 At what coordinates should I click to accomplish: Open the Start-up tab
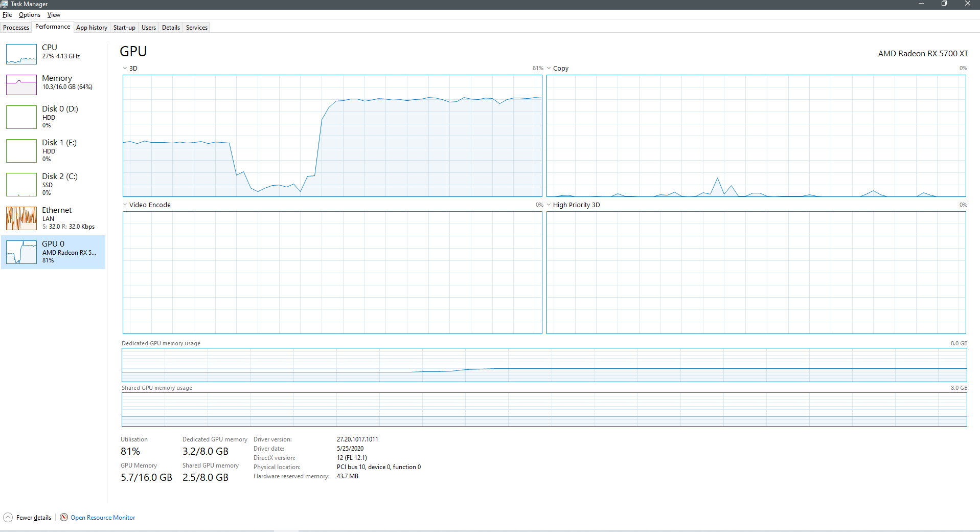[124, 28]
